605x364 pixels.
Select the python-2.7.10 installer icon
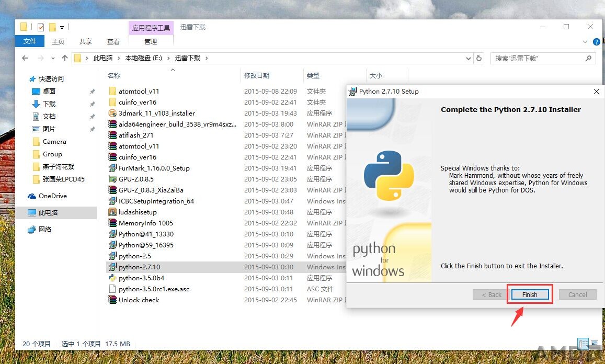[x=112, y=267]
